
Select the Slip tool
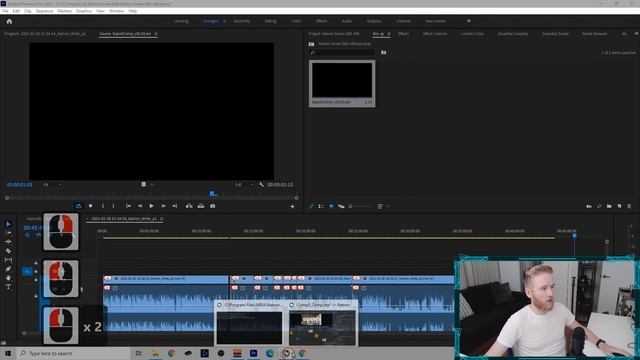coord(8,260)
